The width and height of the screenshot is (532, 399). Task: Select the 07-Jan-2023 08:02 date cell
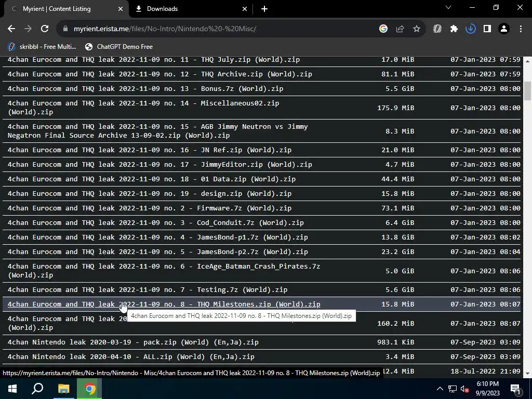[485, 237]
